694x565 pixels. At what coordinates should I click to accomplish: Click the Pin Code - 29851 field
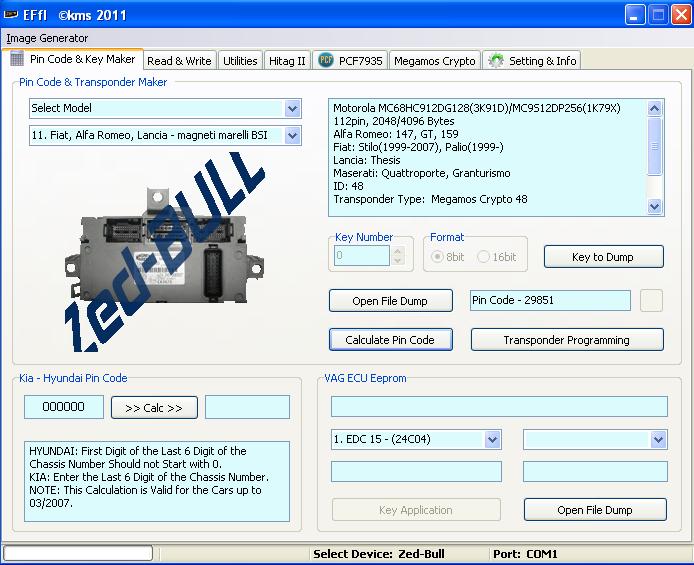[550, 300]
